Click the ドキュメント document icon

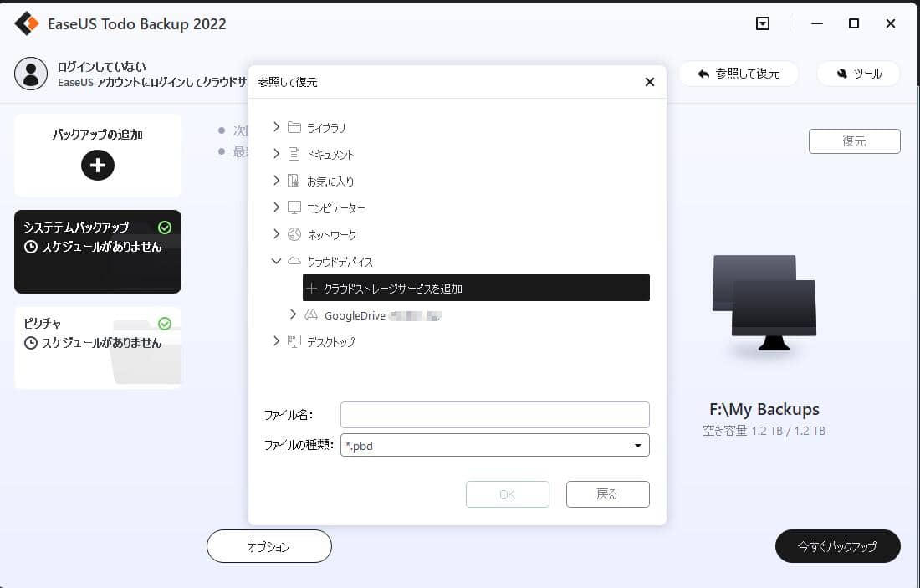click(294, 154)
